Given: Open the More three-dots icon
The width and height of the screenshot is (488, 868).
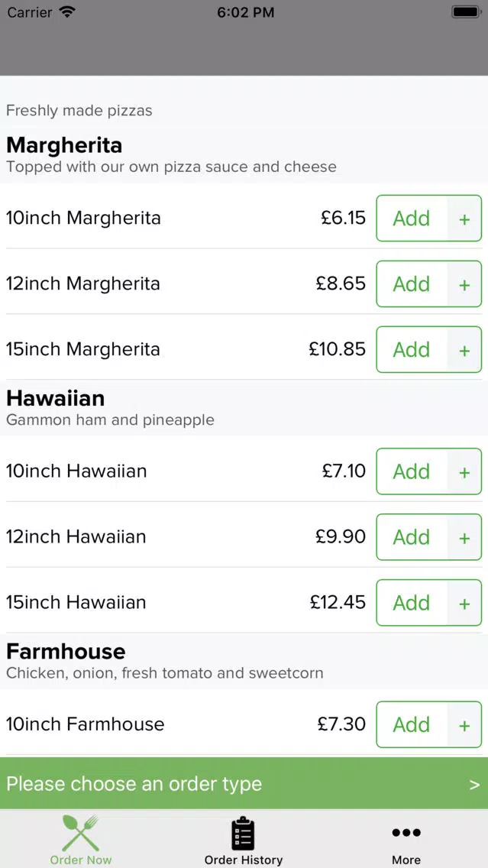Looking at the screenshot, I should [x=406, y=833].
